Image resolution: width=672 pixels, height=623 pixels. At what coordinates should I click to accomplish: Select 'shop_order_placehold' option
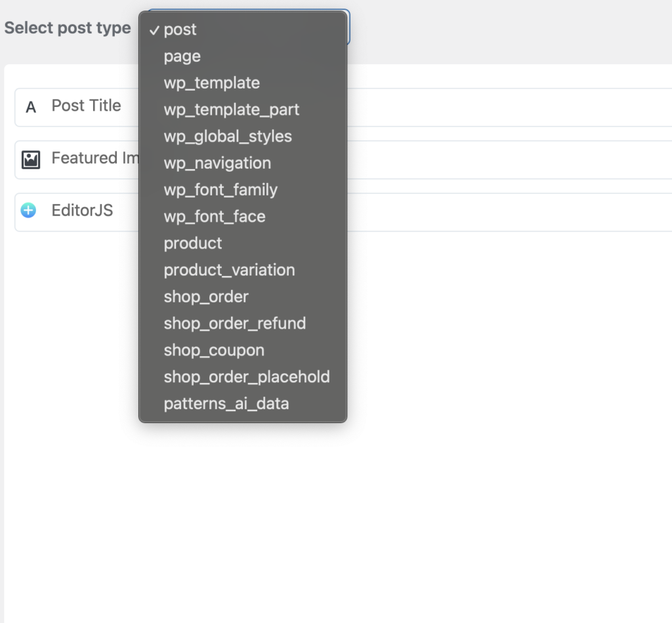tap(246, 377)
